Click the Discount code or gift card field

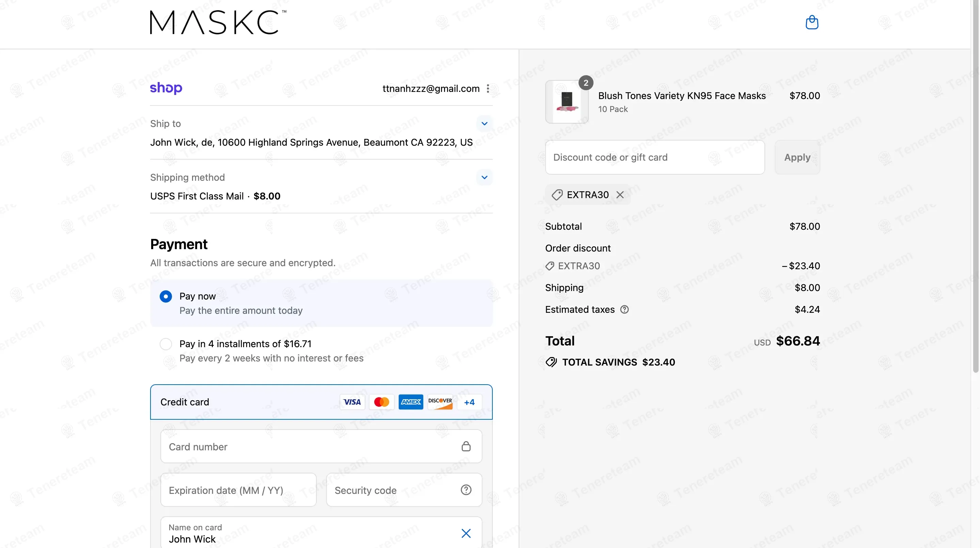(654, 158)
